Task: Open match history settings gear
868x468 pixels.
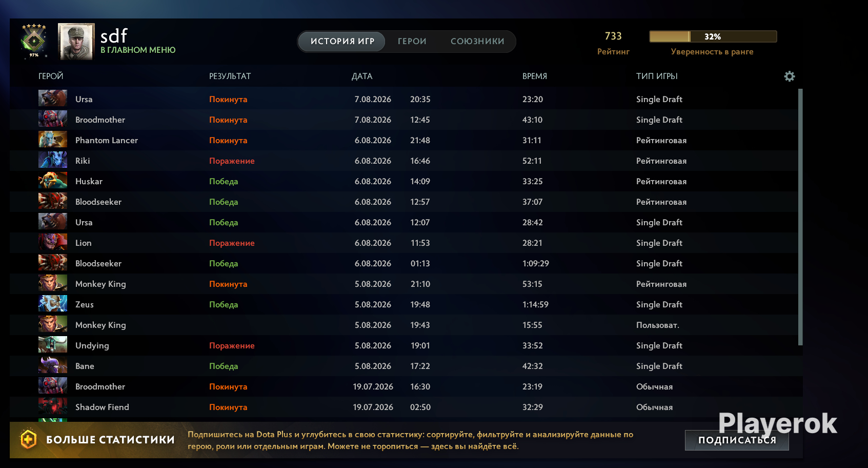Action: 790,76
